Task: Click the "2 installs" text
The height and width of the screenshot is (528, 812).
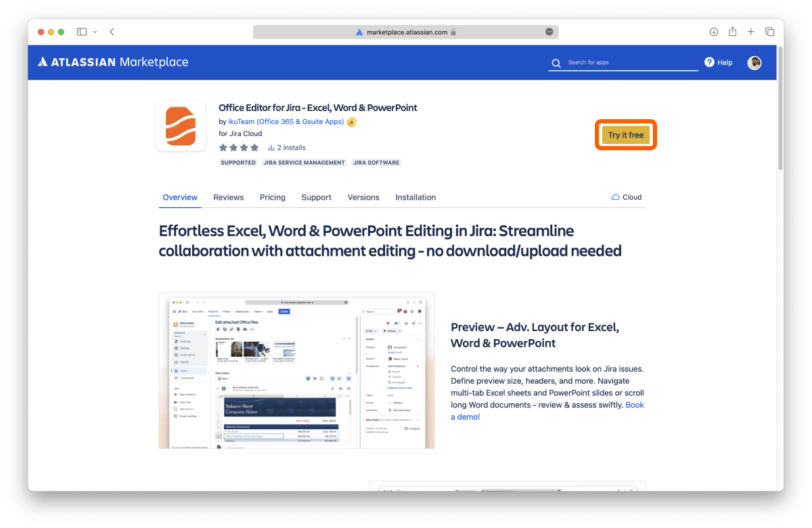Action: point(292,148)
